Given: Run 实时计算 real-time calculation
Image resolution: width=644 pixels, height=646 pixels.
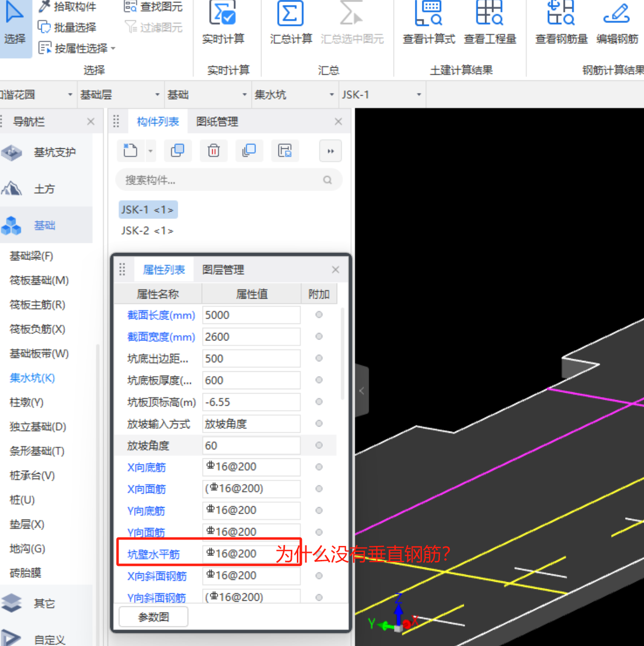Looking at the screenshot, I should (223, 23).
